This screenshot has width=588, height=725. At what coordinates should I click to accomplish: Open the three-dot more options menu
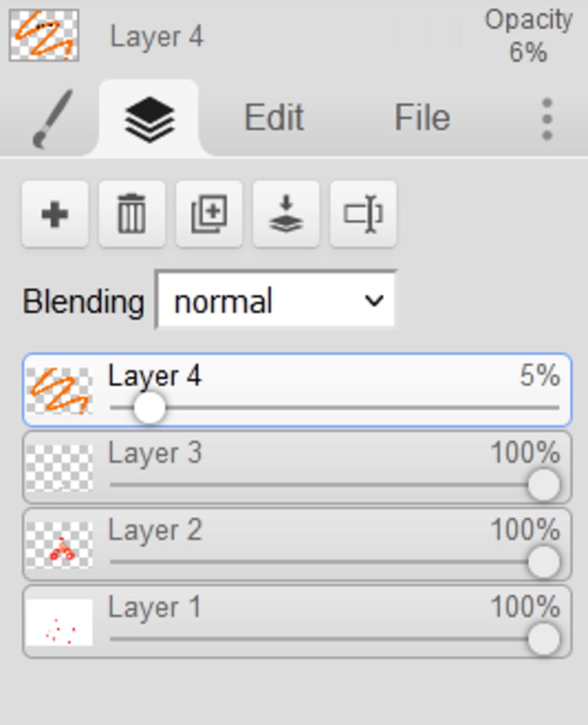[x=547, y=119]
